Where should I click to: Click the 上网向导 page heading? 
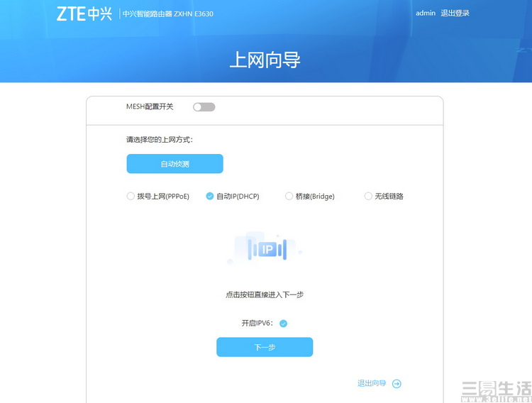pos(265,60)
